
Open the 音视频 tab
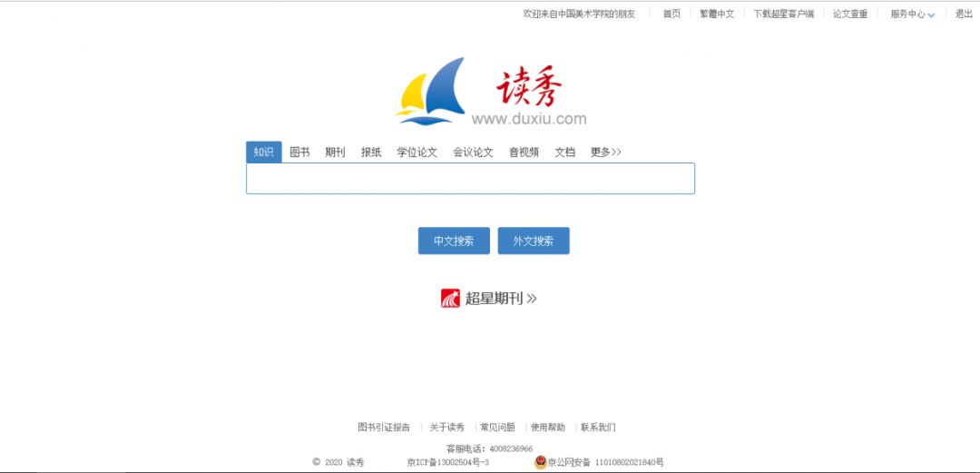524,152
